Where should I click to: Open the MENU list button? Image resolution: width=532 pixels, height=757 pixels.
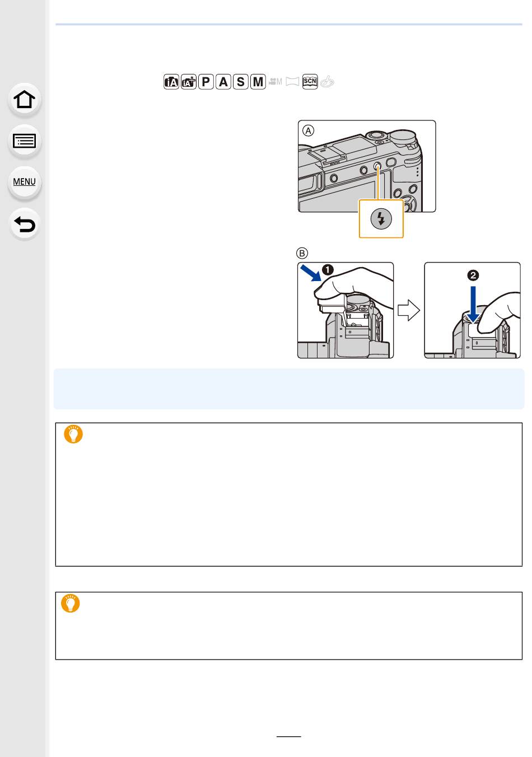pyautogui.click(x=25, y=182)
